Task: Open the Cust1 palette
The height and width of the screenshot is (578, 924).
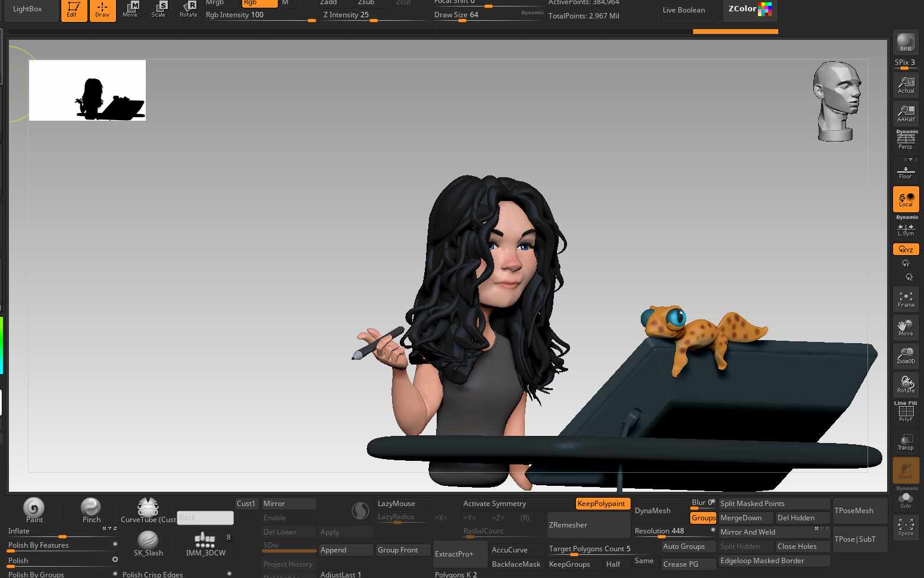Action: [246, 504]
